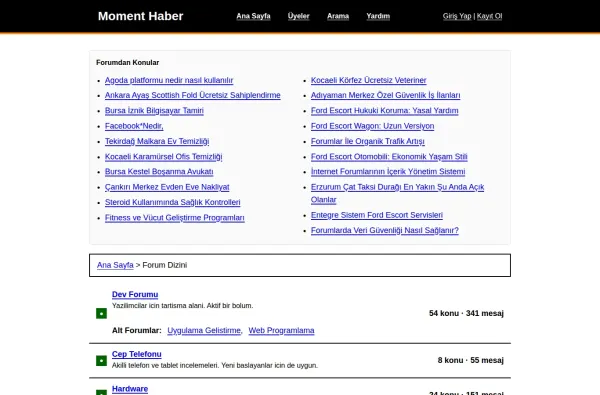Open Bursa Kestel Boşanma Avukatı topic

[159, 171]
